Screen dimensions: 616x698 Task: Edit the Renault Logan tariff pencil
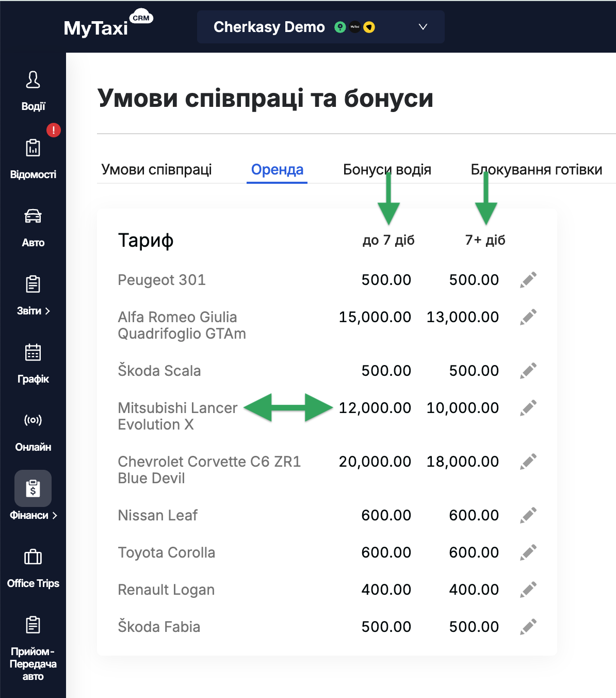528,590
